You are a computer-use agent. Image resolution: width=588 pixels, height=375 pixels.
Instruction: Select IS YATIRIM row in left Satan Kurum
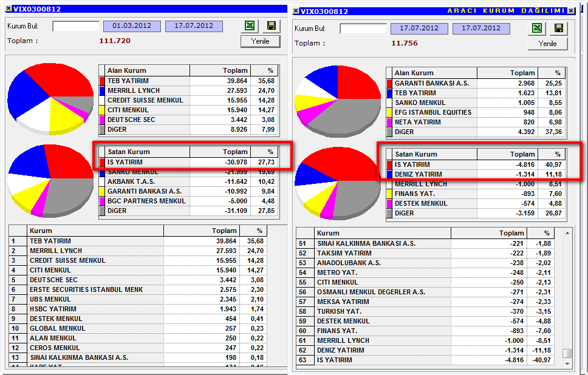(x=189, y=162)
